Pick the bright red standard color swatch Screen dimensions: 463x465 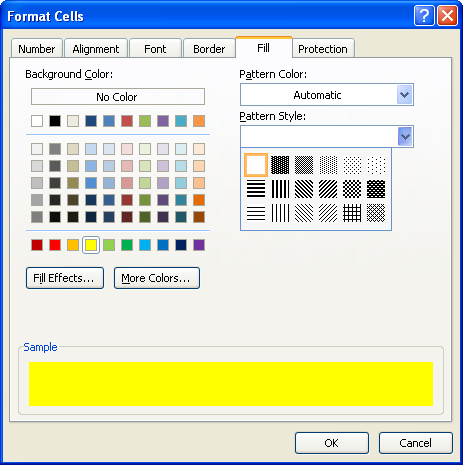point(55,245)
